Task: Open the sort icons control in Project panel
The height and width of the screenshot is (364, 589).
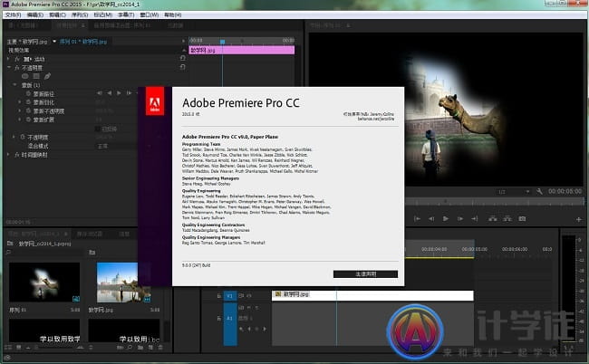Action: click(91, 348)
